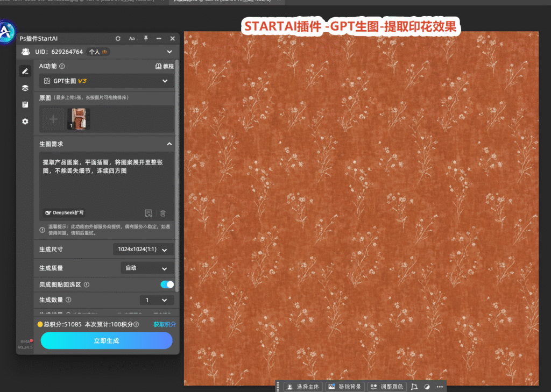Clear the prompt with the trash icon
Screen dimensions: 551x392
(163, 213)
